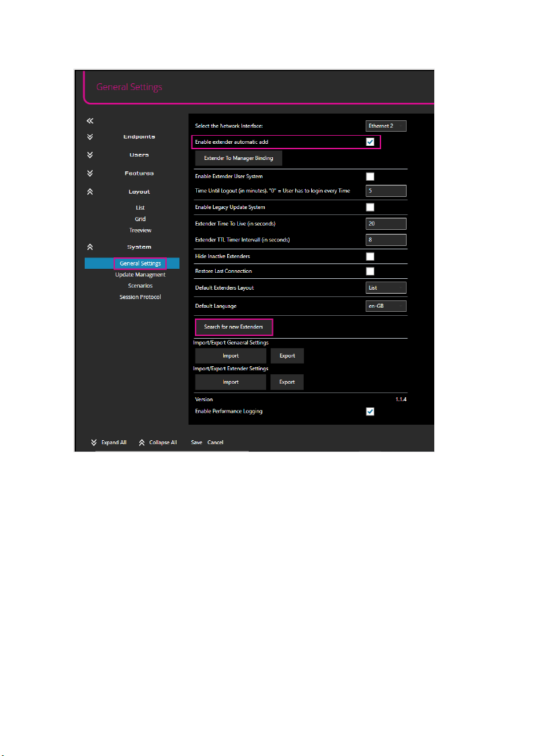Open the Grid layout page

[x=140, y=219]
